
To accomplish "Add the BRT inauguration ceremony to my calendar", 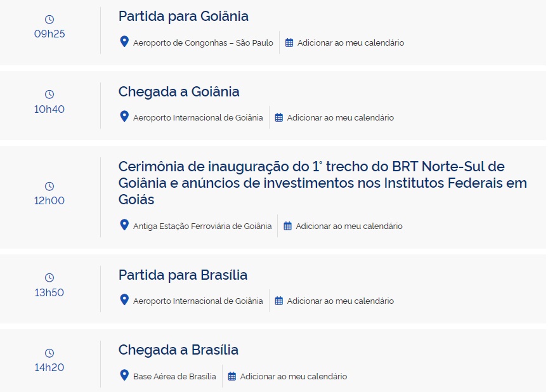I will pos(349,226).
